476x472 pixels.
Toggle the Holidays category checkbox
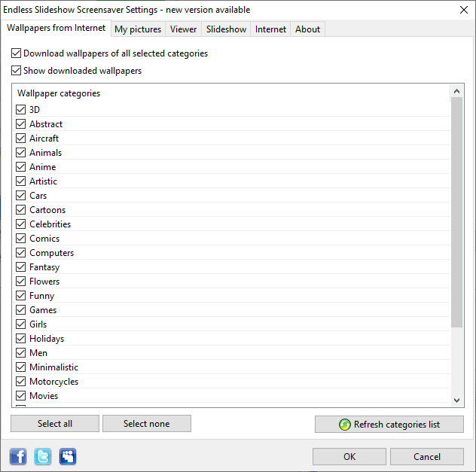point(20,338)
